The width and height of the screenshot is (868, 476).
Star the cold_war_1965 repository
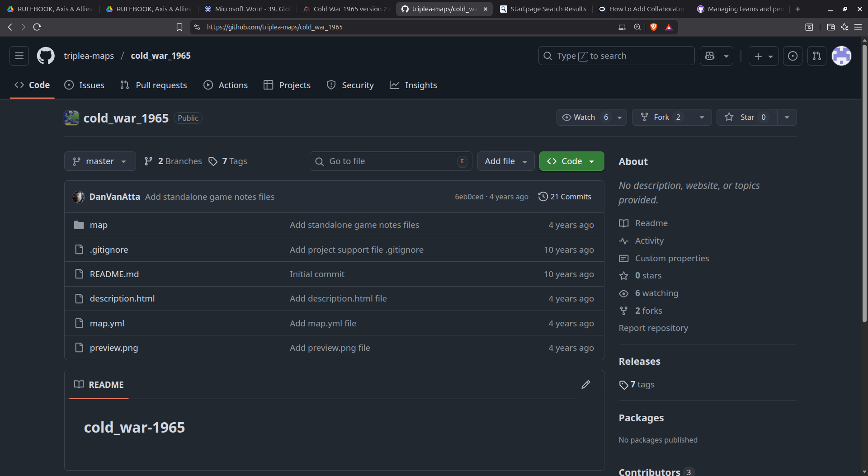tap(746, 118)
